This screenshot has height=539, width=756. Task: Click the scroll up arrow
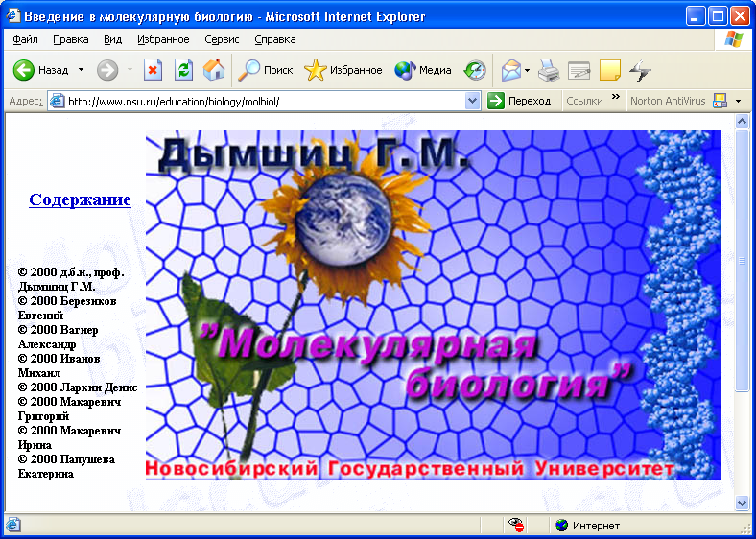pos(742,121)
